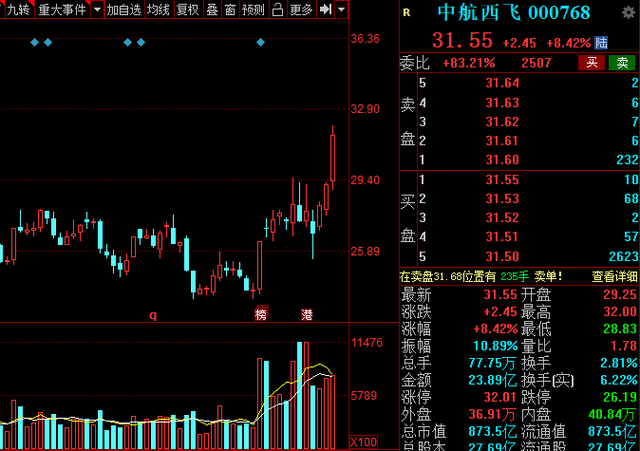Click the 金额 turnover value 23.89亿
Viewport: 640px width, 451px height.
(x=493, y=380)
